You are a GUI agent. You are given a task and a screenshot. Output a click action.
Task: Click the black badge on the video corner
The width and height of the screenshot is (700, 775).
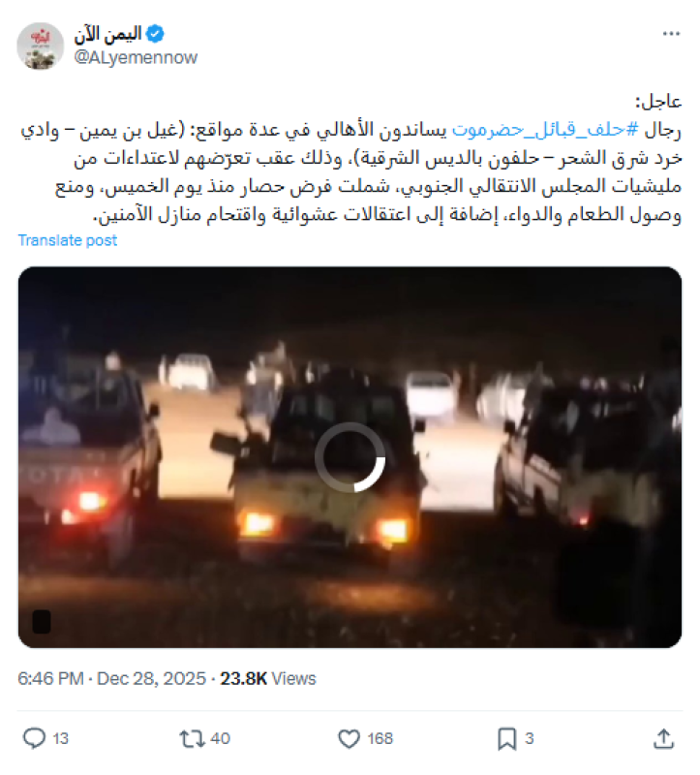tap(42, 621)
